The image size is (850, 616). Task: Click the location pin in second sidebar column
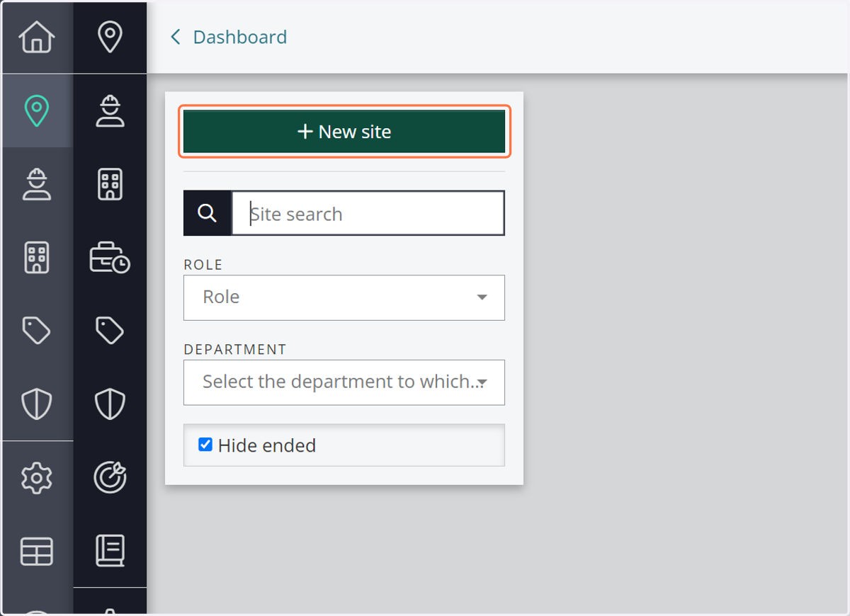click(110, 37)
